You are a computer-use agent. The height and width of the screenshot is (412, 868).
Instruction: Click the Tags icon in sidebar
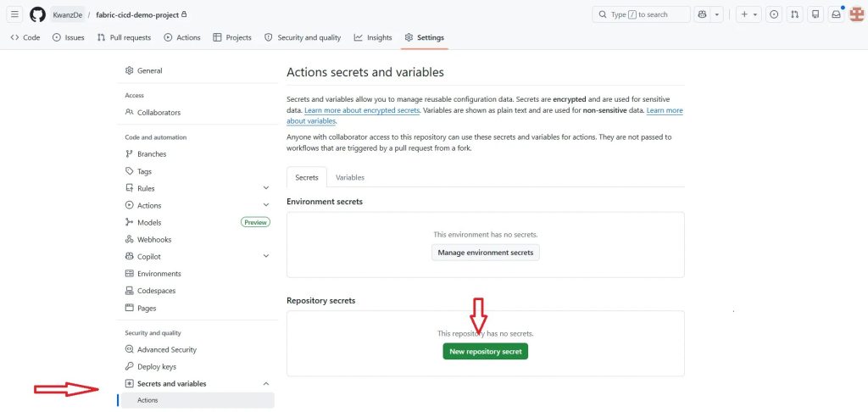[x=130, y=171]
